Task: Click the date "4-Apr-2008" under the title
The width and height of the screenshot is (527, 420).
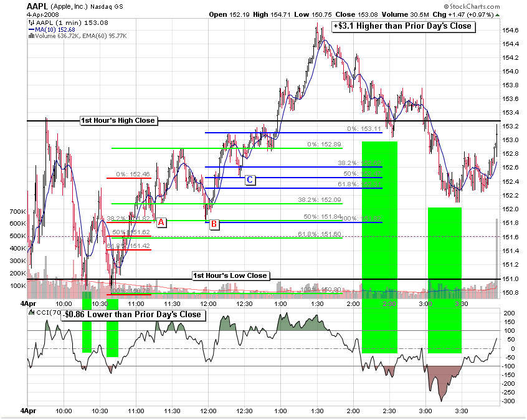Action: (x=43, y=15)
